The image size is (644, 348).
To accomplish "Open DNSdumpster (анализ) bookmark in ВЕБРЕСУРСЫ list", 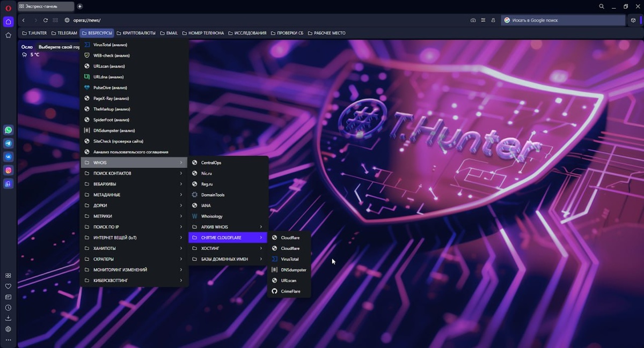I will [x=134, y=130].
